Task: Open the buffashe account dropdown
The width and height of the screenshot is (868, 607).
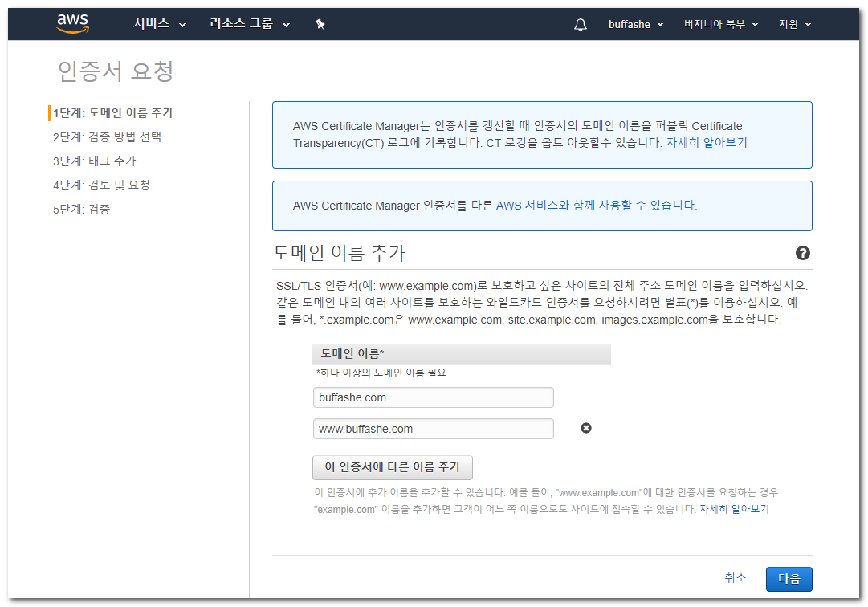Action: pos(635,24)
